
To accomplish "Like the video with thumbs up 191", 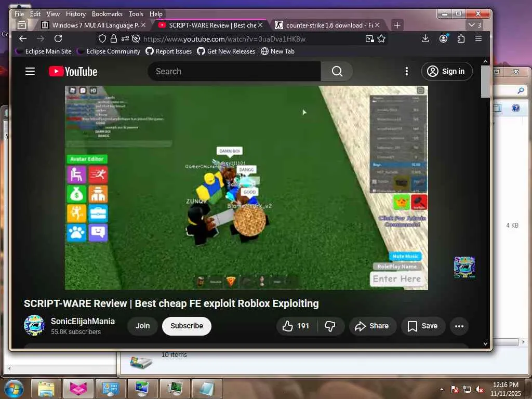I will click(297, 326).
